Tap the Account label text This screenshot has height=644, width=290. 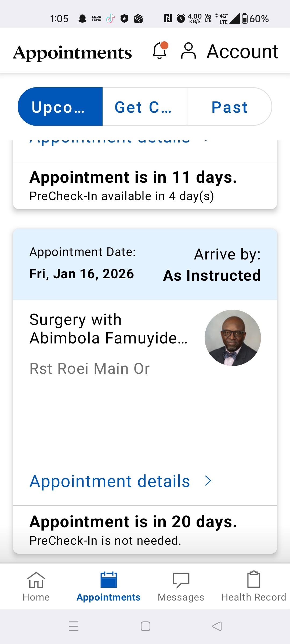[x=242, y=51]
